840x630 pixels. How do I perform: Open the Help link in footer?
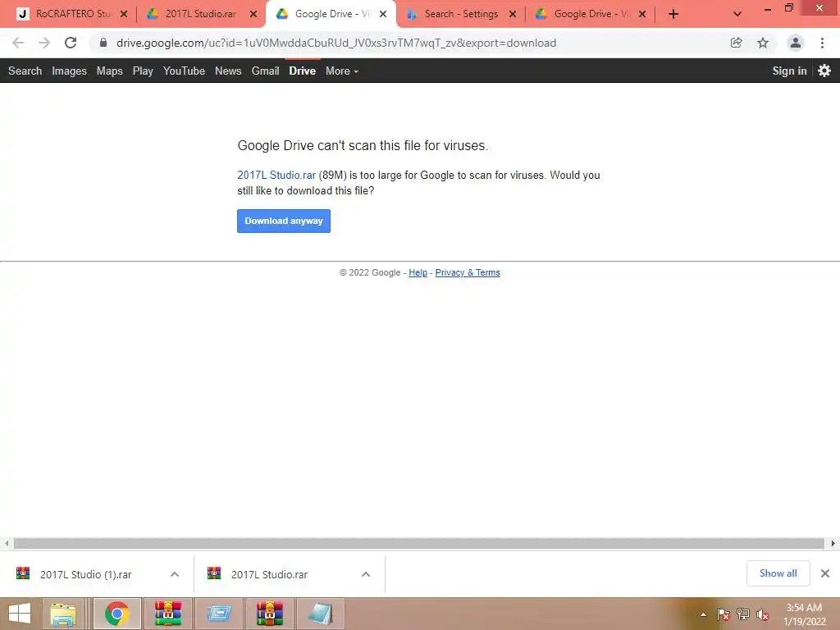pyautogui.click(x=418, y=272)
